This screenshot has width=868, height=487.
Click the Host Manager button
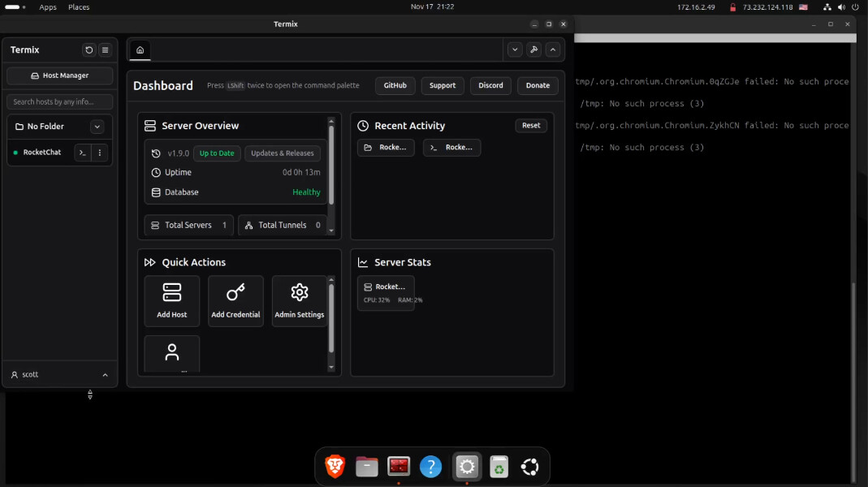click(59, 75)
